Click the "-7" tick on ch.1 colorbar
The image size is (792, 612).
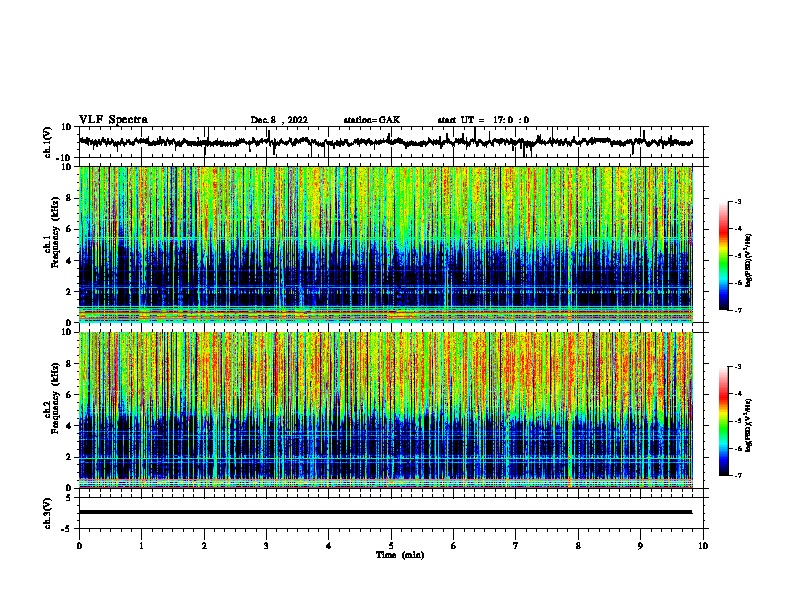pos(738,310)
